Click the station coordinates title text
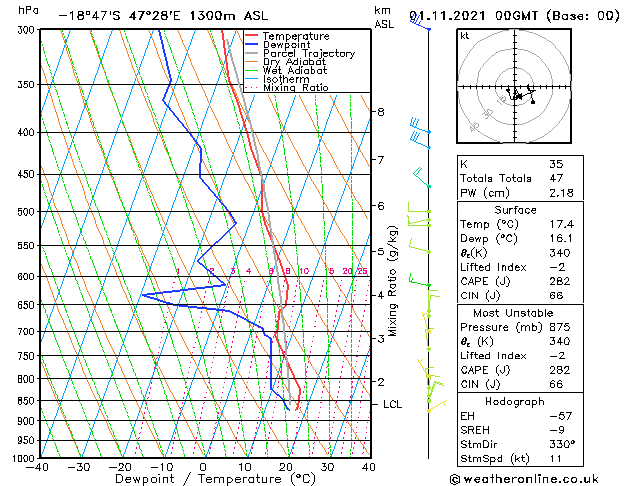The image size is (629, 486). tap(163, 16)
